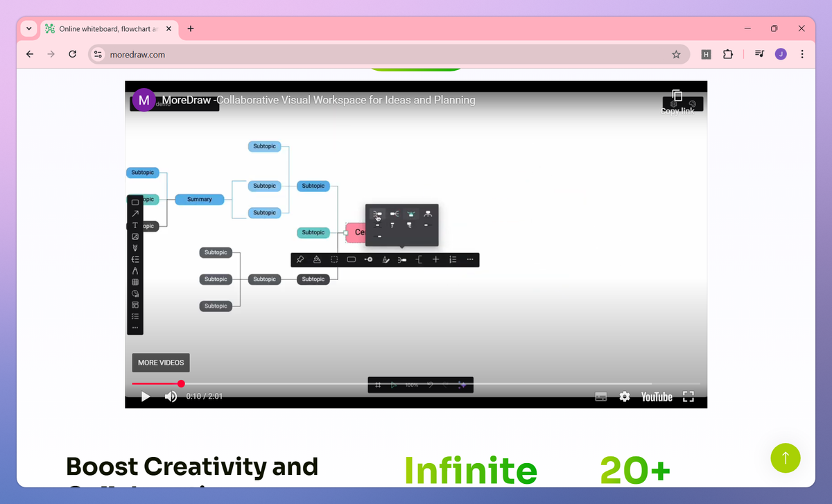This screenshot has width=832, height=504.
Task: Click the dashed border icon in floating toolbar
Action: [x=334, y=259]
